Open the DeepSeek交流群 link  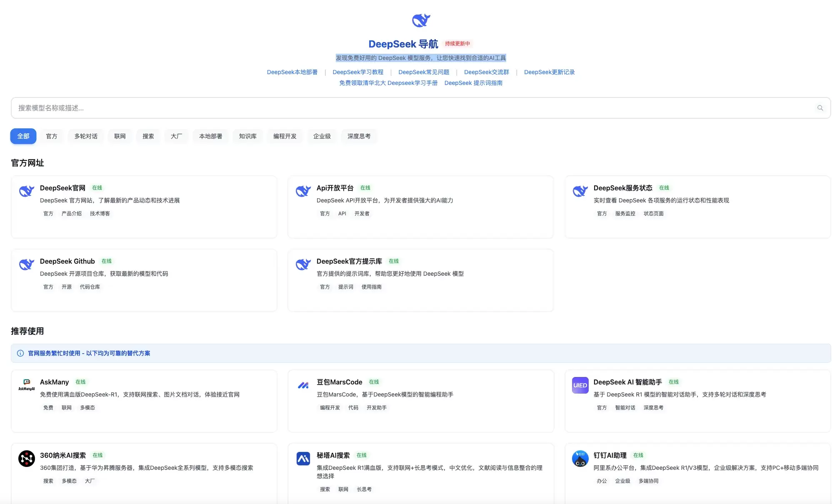pyautogui.click(x=487, y=72)
